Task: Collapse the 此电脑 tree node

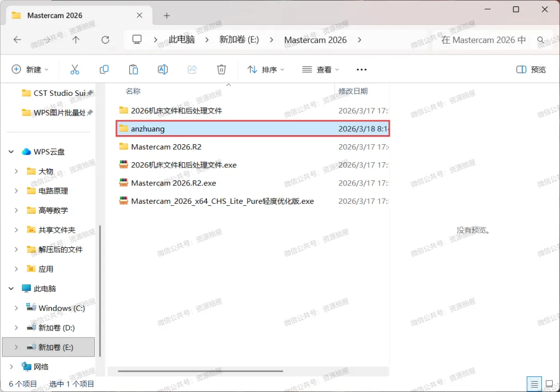Action: pyautogui.click(x=11, y=288)
